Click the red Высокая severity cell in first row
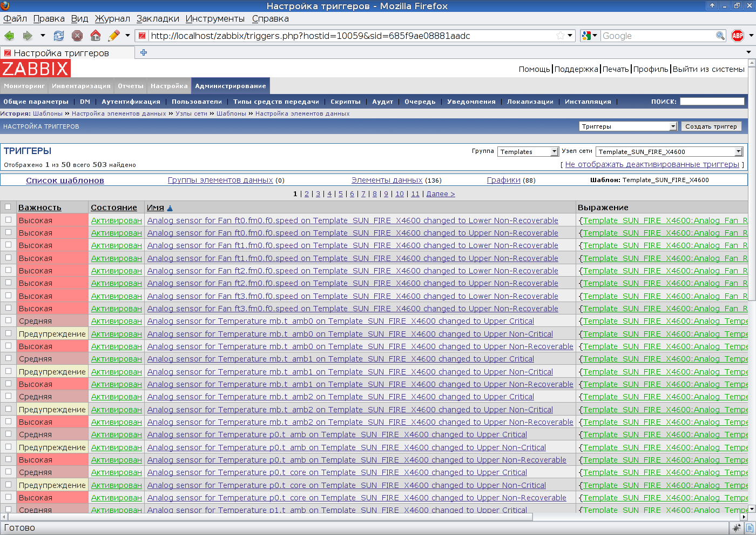756x535 pixels. click(52, 220)
